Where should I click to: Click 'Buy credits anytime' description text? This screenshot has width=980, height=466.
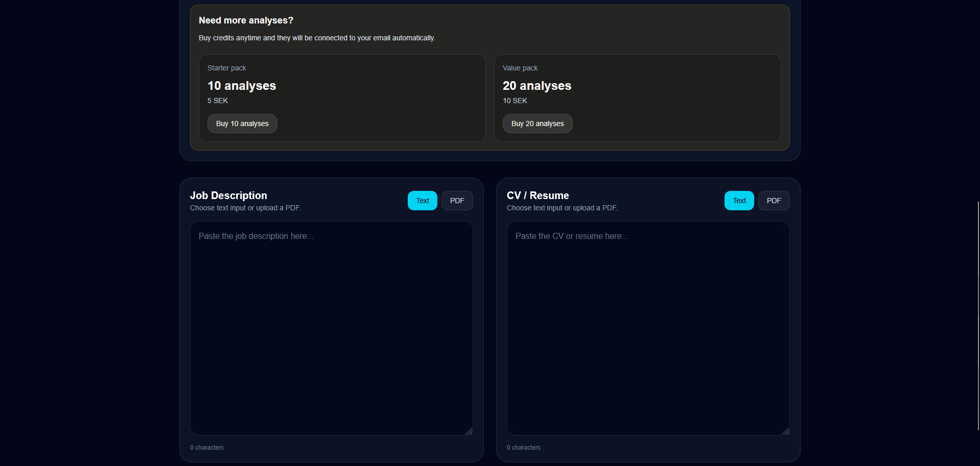click(317, 38)
